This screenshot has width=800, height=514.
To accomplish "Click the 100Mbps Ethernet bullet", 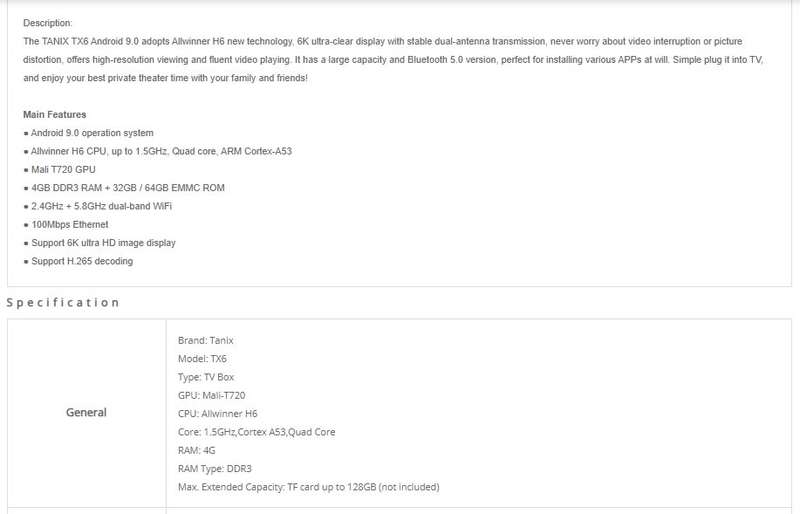I will 66,225.
